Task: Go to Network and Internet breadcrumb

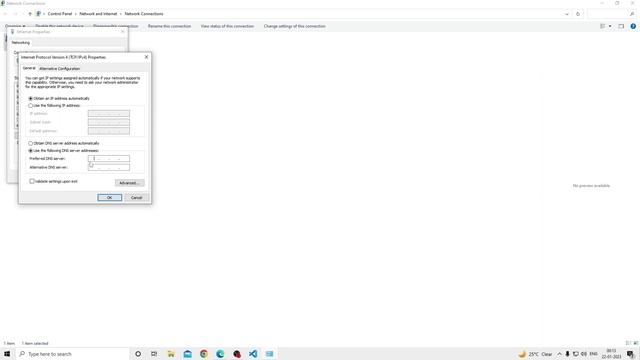Action: pos(98,14)
